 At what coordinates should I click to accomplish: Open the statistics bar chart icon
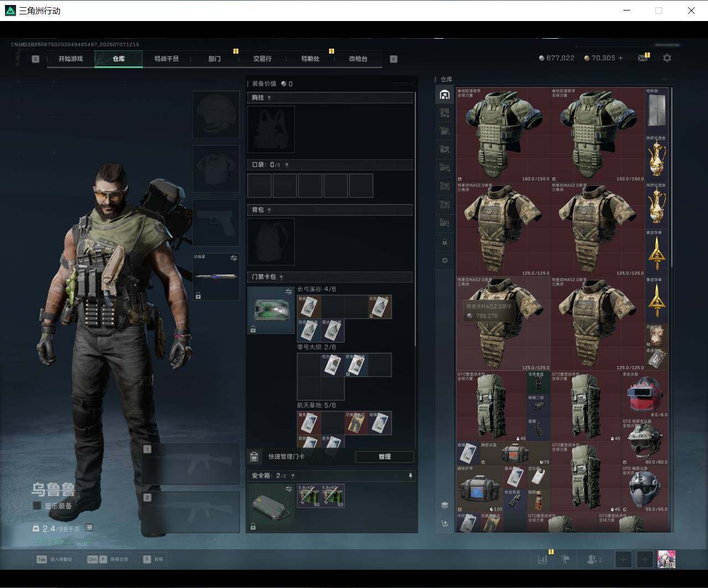click(543, 559)
